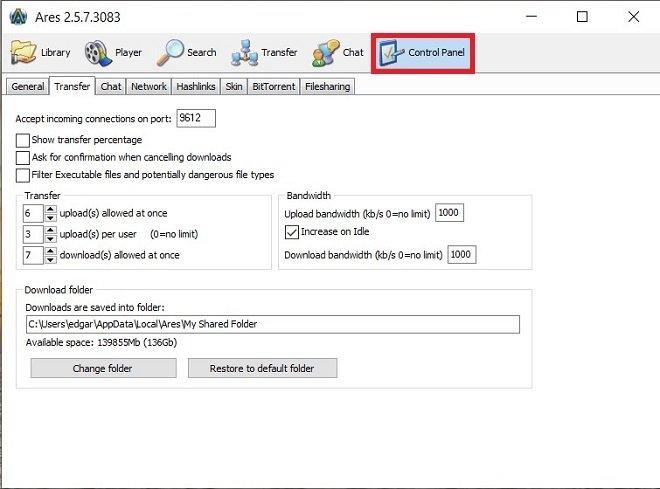Open the Search magnifier section
Screen dimensions: 660x489
[x=186, y=53]
